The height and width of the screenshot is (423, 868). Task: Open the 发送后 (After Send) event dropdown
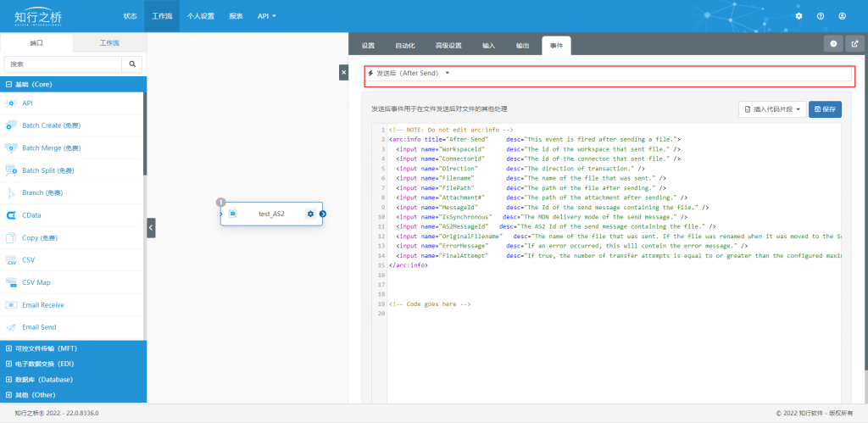409,73
